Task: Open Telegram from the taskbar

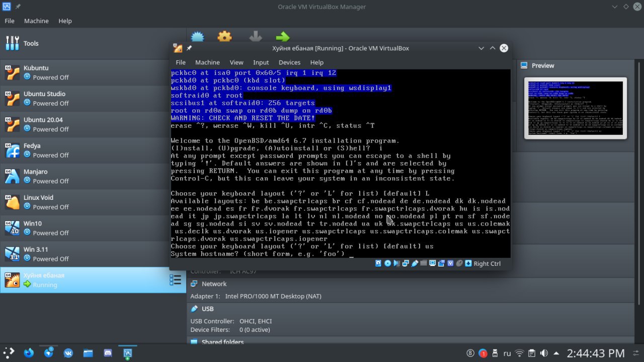Action: [49, 353]
